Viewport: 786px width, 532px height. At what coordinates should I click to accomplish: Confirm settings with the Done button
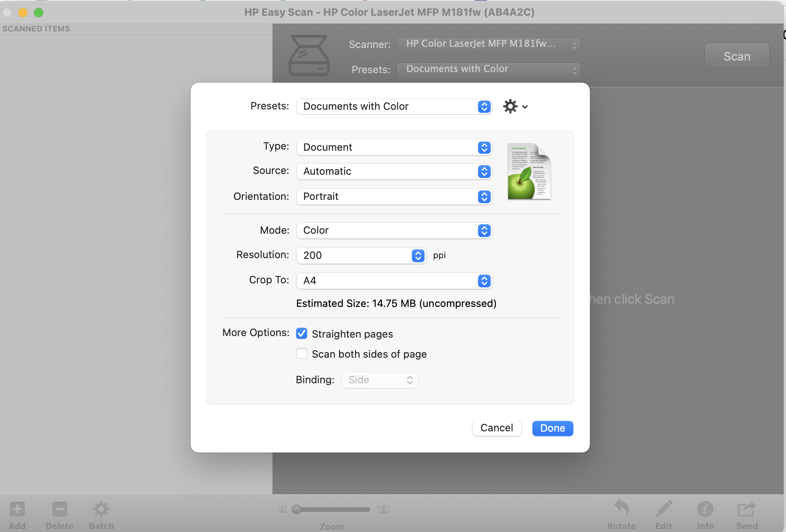coord(552,428)
